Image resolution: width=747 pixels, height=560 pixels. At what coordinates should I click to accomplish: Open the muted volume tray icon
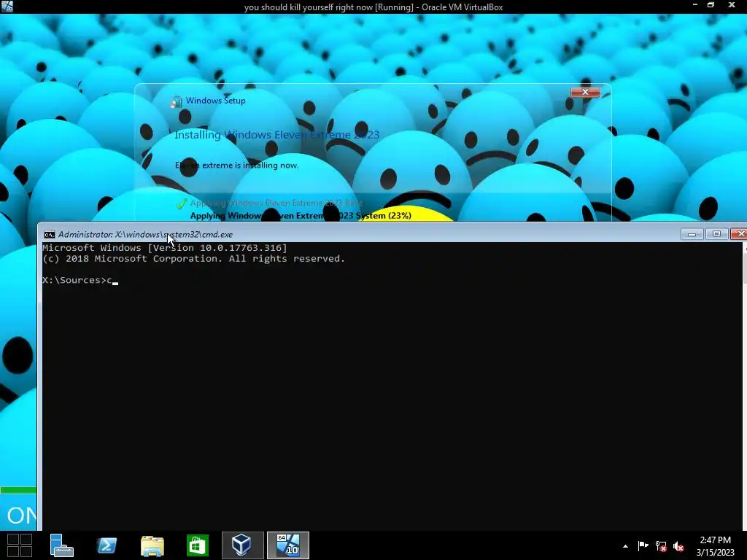pos(678,546)
